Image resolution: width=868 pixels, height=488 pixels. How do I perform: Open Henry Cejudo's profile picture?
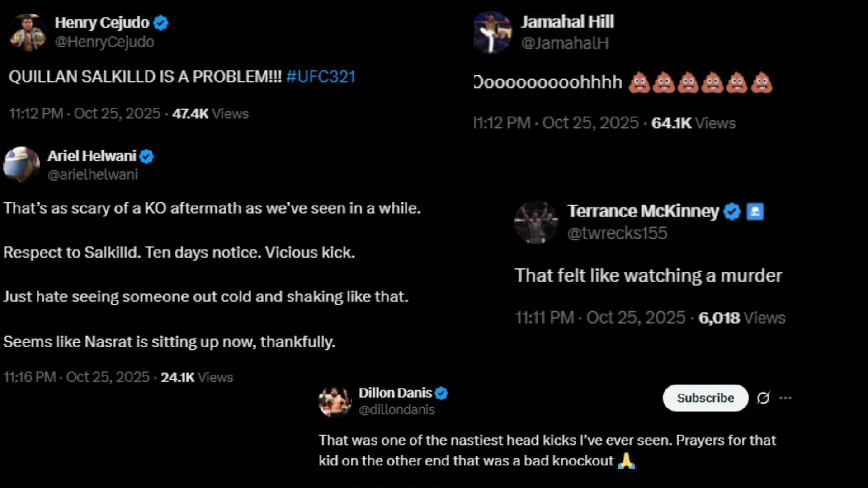pos(28,32)
